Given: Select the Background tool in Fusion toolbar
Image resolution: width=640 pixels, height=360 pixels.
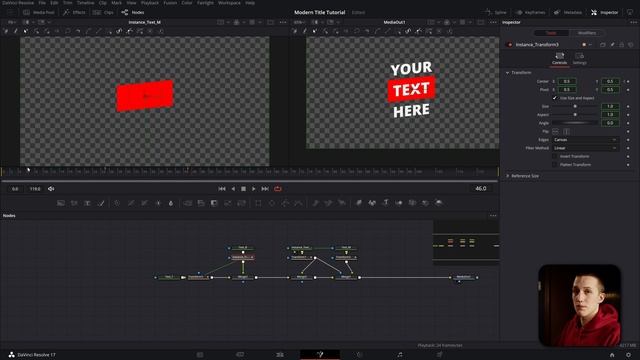Looking at the screenshot, I should point(61,203).
